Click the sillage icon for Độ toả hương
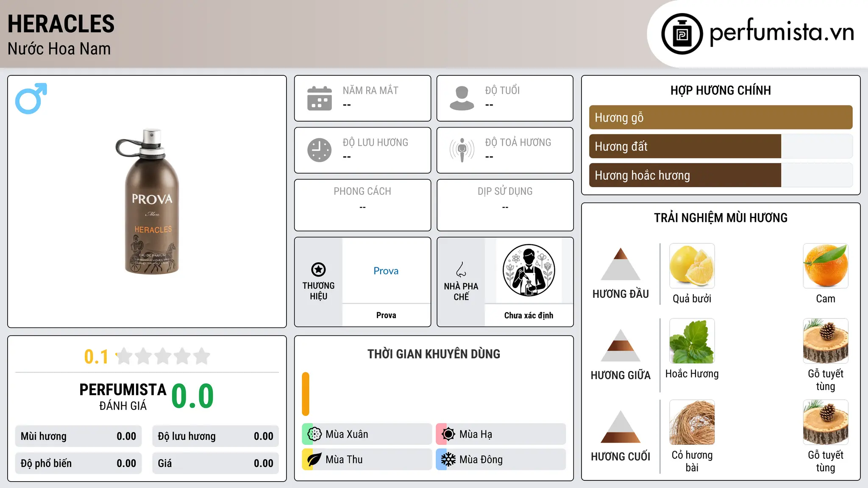Viewport: 868px width, 488px height. [x=462, y=150]
